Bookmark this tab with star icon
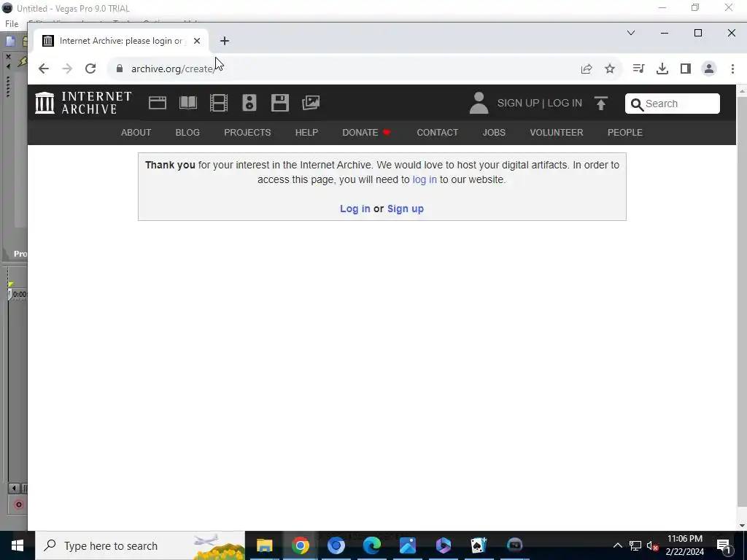 pyautogui.click(x=610, y=69)
